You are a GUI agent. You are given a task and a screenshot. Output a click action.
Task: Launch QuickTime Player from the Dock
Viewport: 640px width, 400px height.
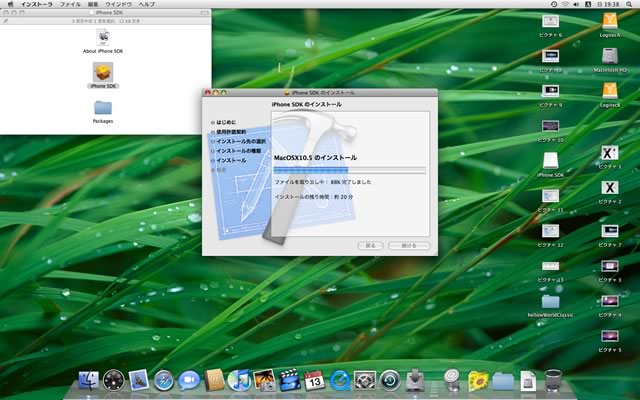pyautogui.click(x=340, y=381)
